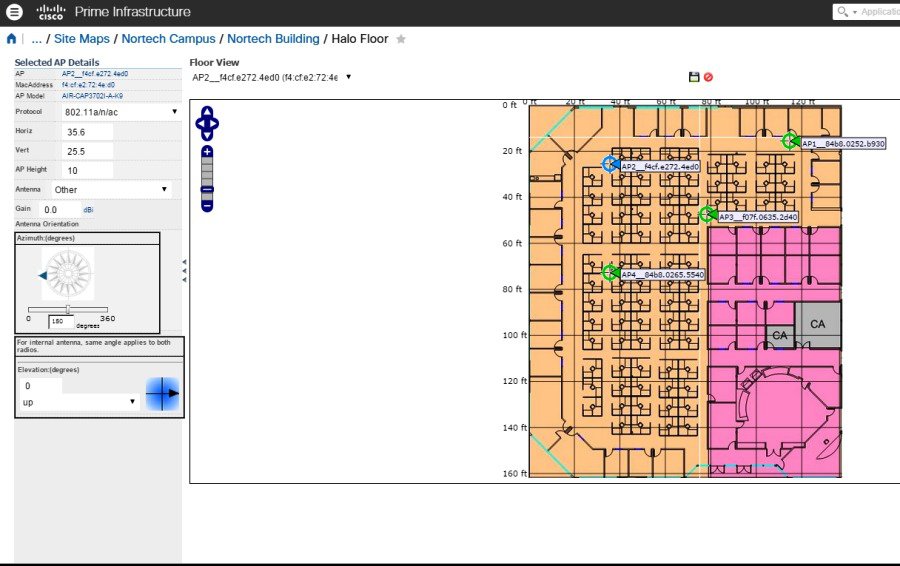Collapse the left panel using the arrows handle
This screenshot has height=566, width=900.
(184, 270)
